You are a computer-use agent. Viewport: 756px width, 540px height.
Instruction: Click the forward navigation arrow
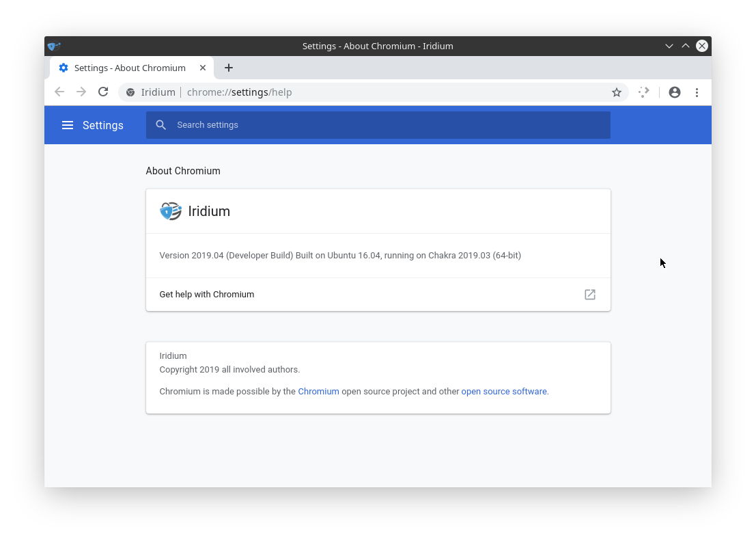point(81,92)
